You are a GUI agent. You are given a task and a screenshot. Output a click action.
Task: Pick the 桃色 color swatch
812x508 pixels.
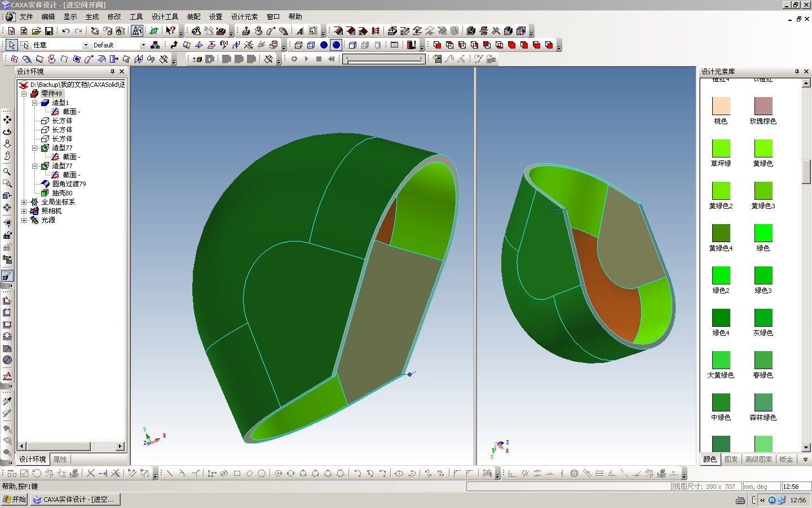pyautogui.click(x=721, y=106)
